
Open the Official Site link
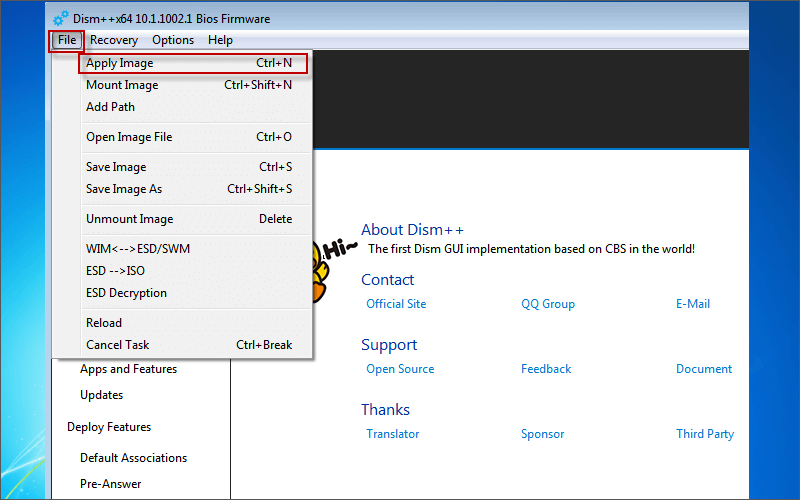coord(396,304)
